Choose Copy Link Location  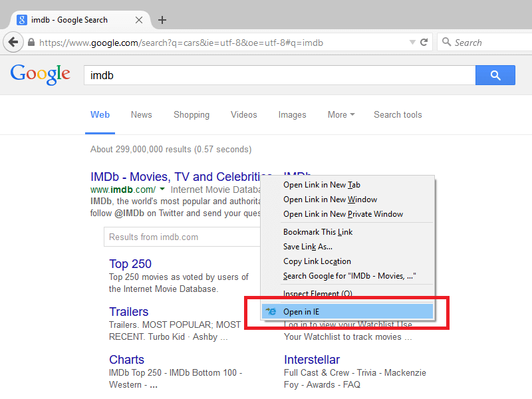(x=348, y=261)
